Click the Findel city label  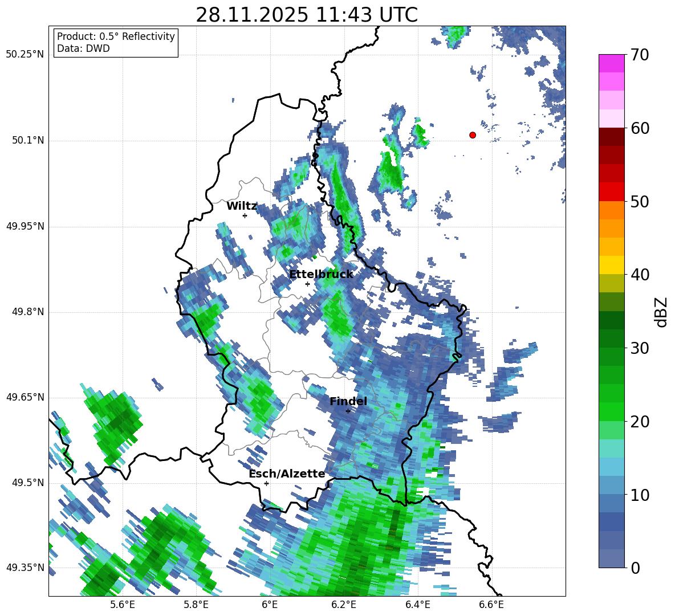348,401
